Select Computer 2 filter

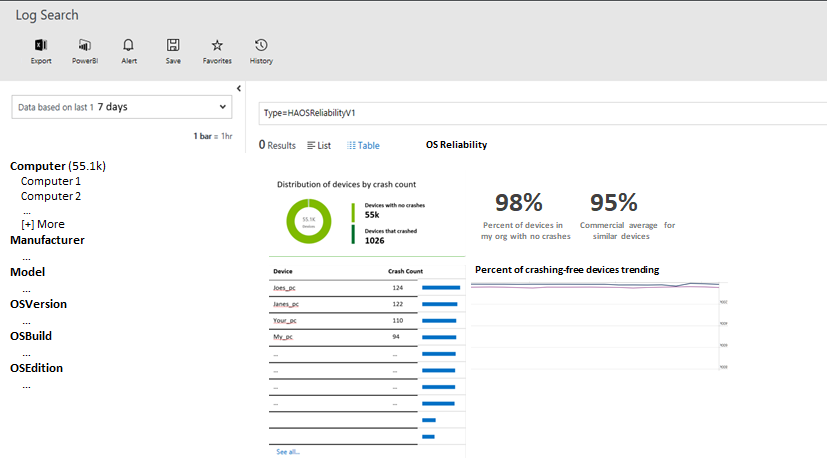pos(50,196)
